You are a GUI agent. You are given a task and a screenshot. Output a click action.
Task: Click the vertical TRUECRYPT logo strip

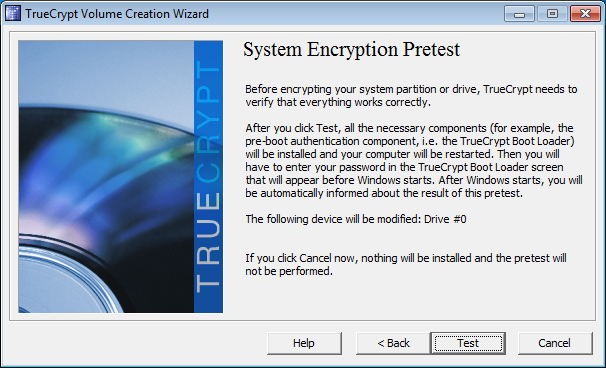pyautogui.click(x=208, y=177)
